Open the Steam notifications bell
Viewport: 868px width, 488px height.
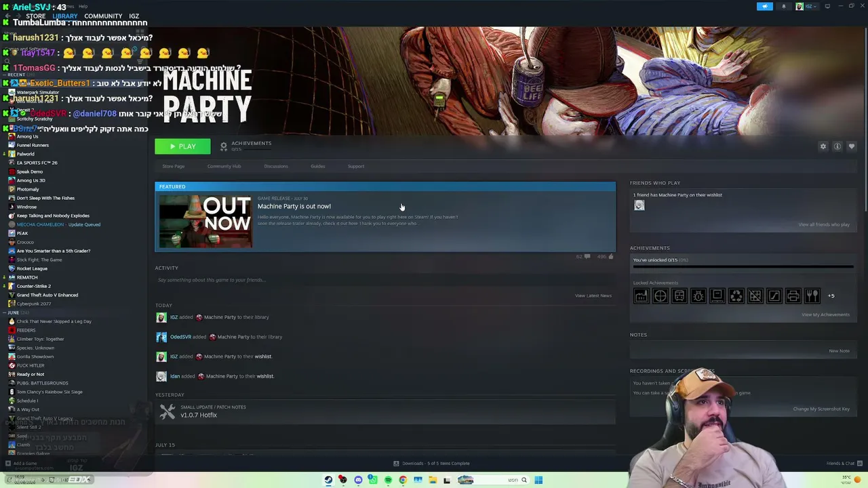tap(784, 6)
